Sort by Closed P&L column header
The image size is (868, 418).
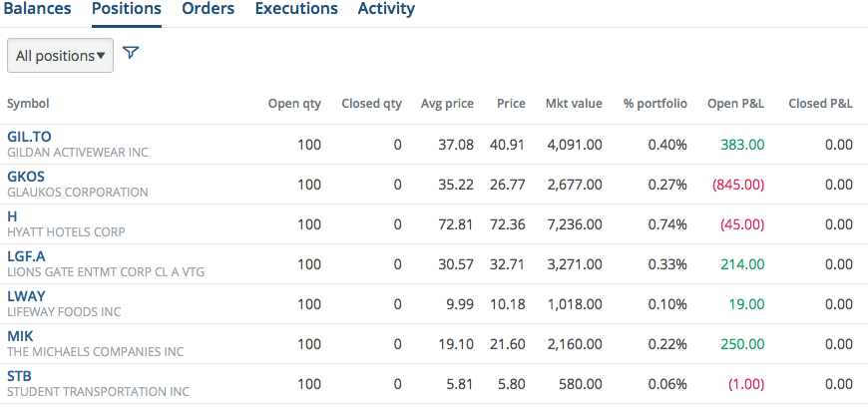coord(821,104)
